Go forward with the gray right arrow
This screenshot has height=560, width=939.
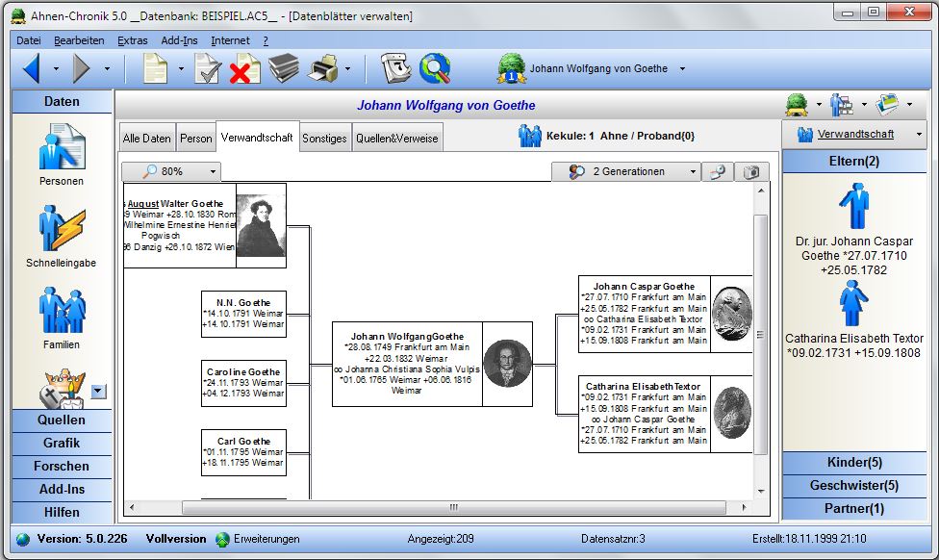pyautogui.click(x=82, y=68)
